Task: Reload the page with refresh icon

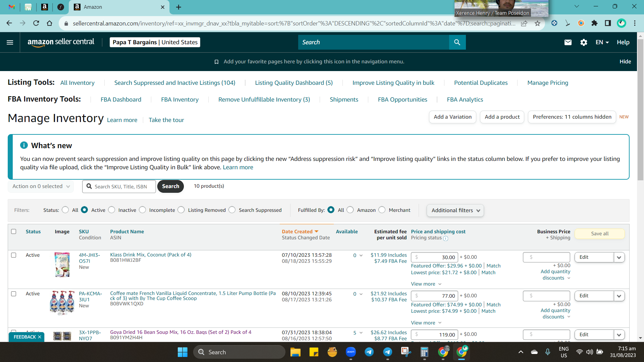Action: click(36, 23)
